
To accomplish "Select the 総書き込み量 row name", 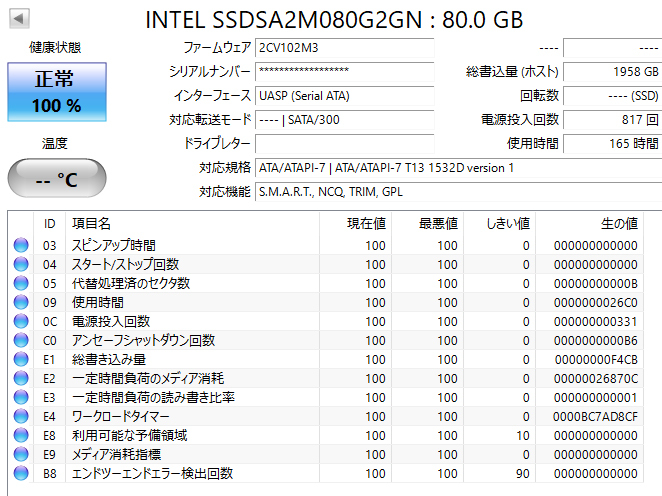I will tap(109, 359).
